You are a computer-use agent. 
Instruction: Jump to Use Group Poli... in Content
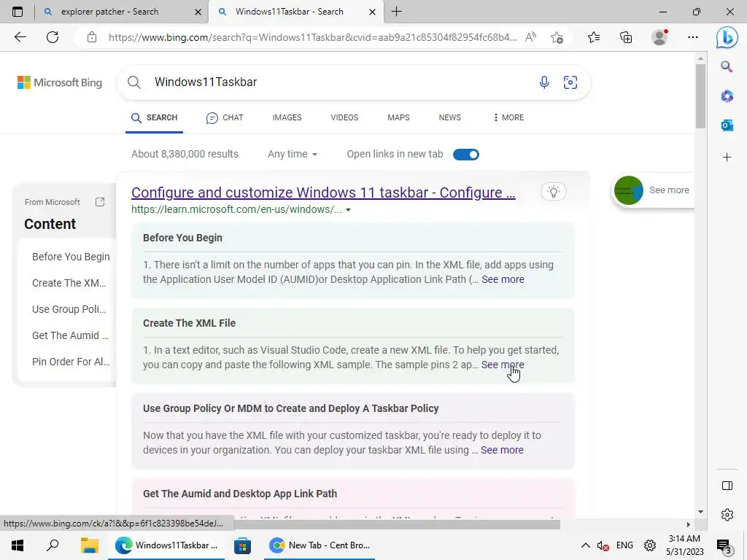click(69, 309)
